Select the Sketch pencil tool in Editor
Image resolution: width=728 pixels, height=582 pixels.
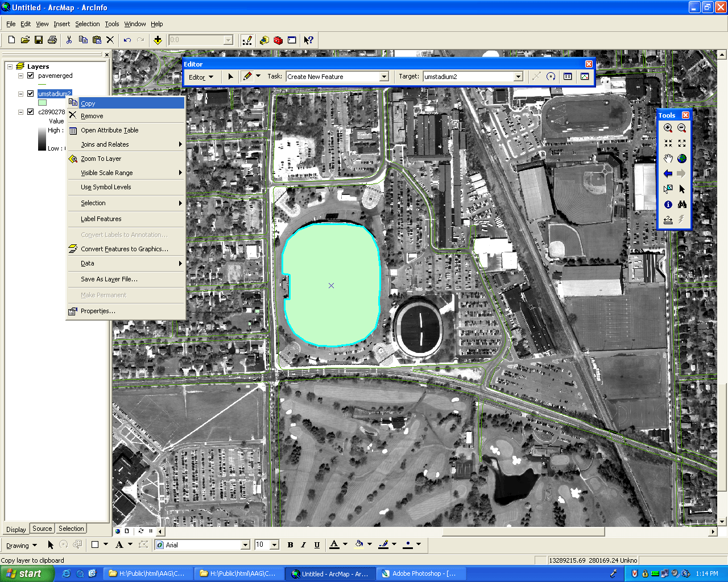click(247, 76)
